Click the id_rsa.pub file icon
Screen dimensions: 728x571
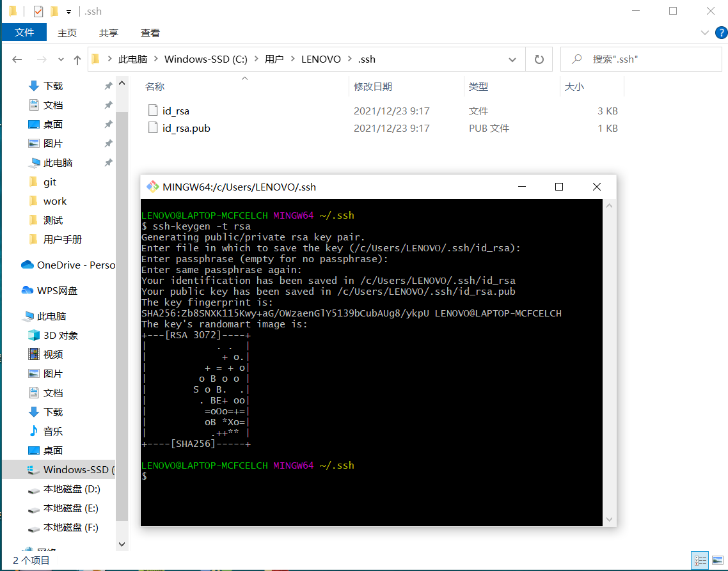[153, 128]
